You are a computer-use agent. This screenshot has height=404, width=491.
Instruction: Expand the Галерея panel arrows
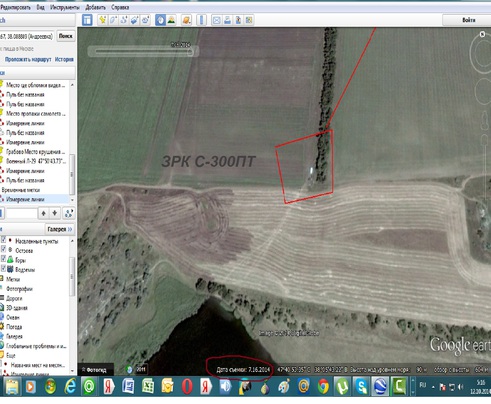(70, 229)
